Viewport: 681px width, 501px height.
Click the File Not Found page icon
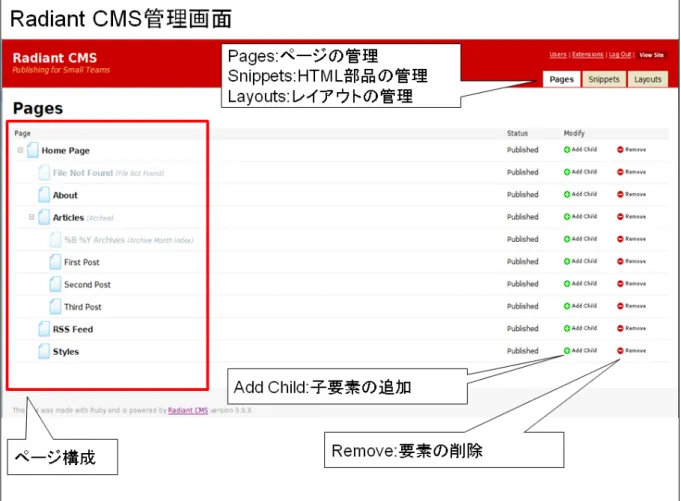(44, 172)
